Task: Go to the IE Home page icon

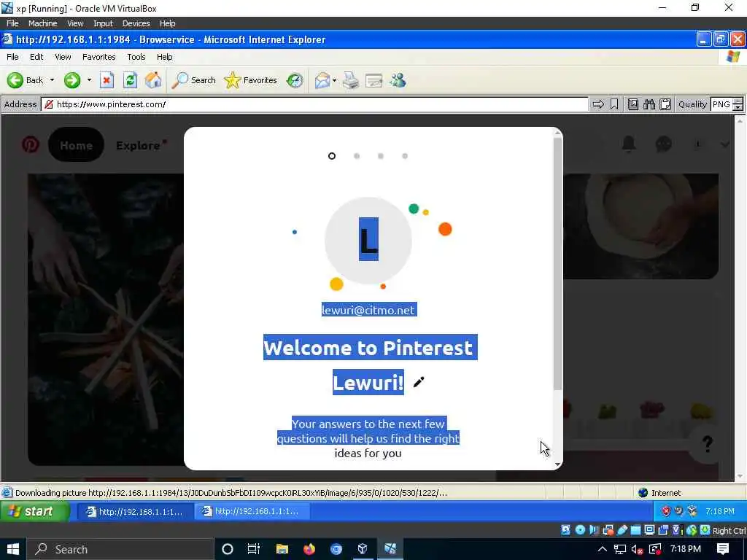Action: point(153,80)
